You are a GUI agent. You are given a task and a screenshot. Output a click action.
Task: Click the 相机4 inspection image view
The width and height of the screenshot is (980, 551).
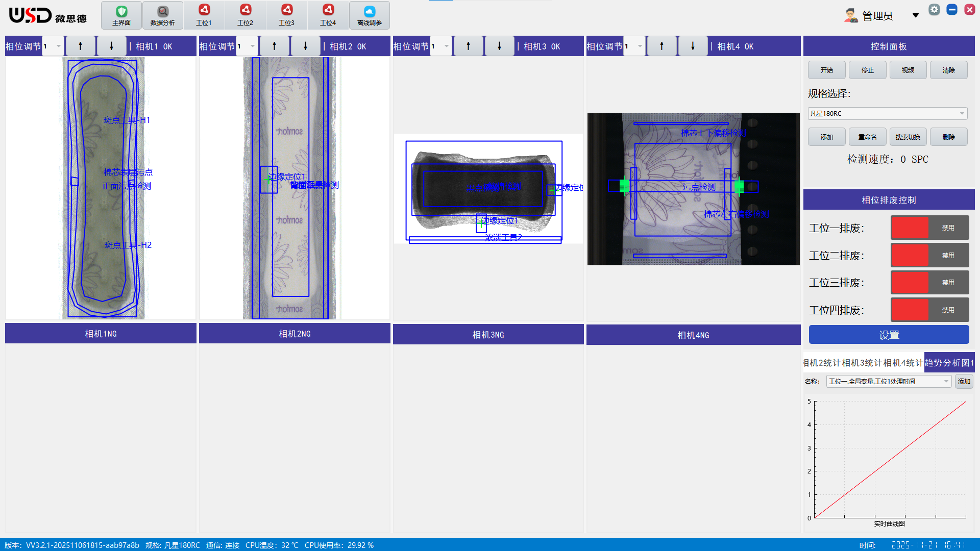[693, 189]
